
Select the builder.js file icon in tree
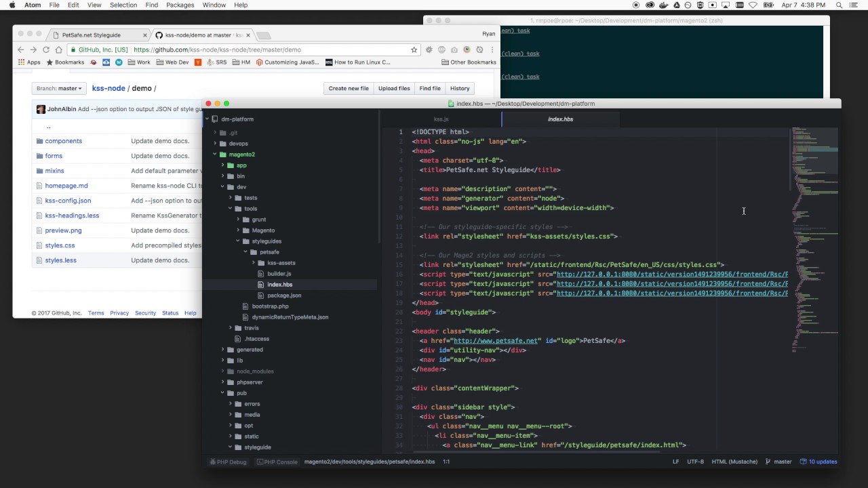pos(261,274)
